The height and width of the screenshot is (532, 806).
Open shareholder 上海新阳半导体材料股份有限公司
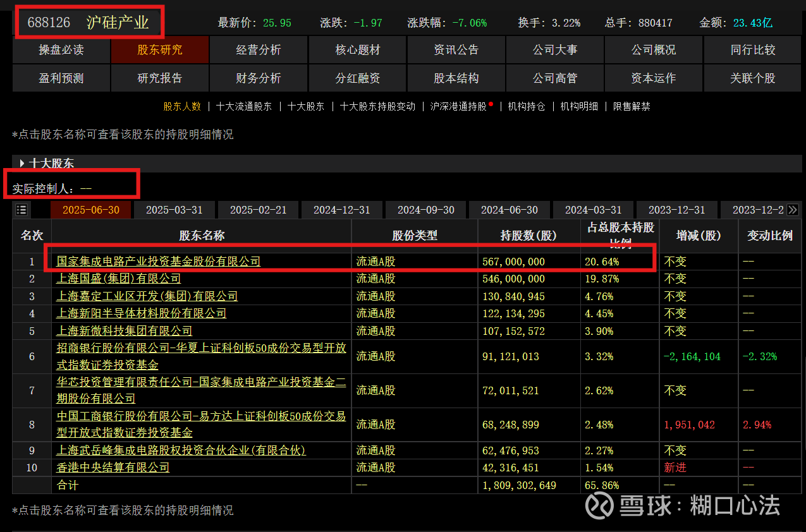point(141,313)
